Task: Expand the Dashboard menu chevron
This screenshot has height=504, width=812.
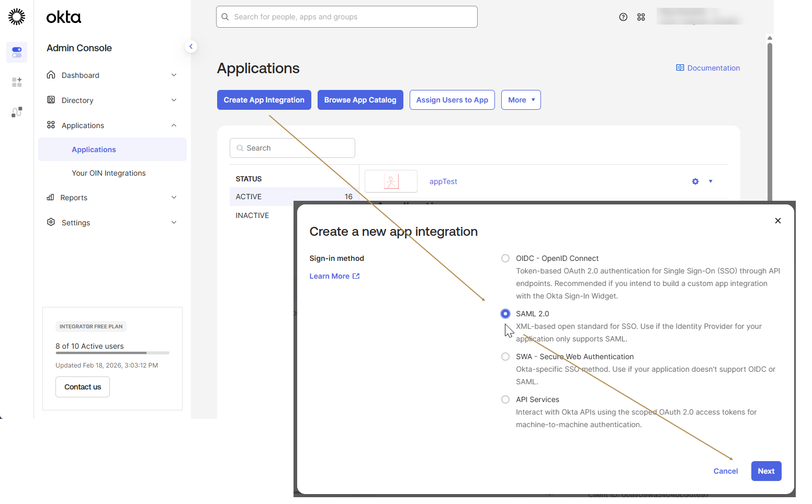Action: 174,75
